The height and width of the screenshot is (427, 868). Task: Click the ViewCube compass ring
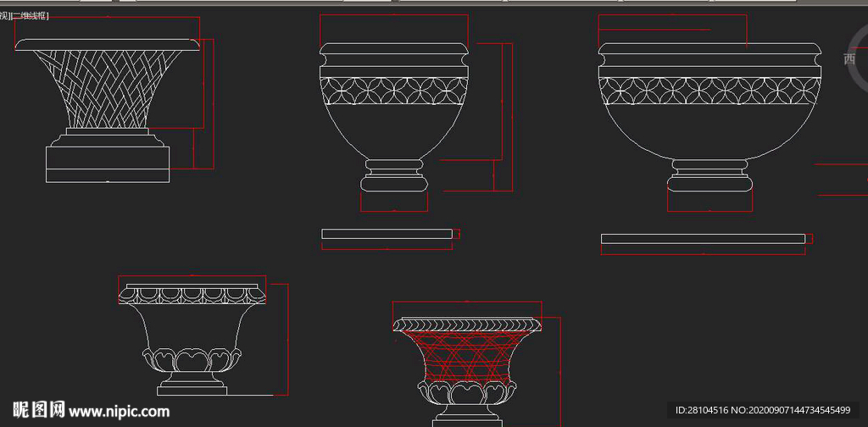click(858, 60)
